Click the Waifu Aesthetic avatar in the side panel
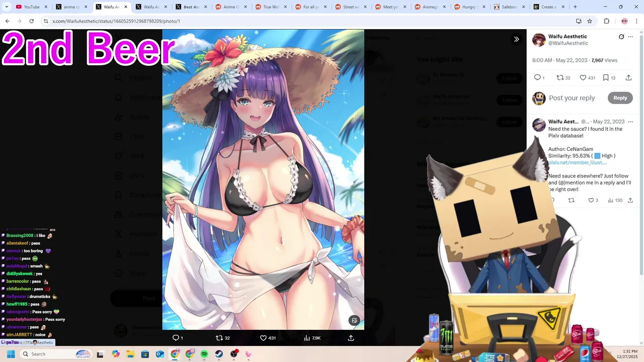The height and width of the screenshot is (362, 644). pos(539,40)
